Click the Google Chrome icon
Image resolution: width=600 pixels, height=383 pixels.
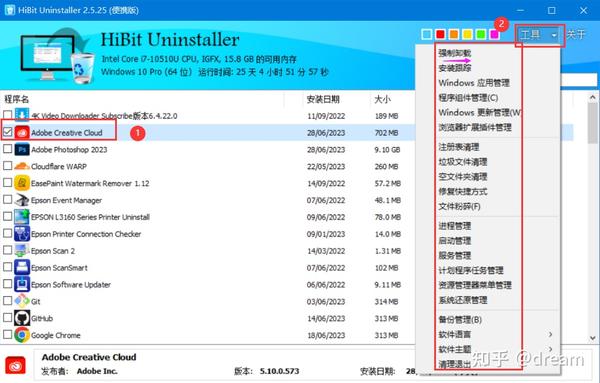(x=22, y=335)
